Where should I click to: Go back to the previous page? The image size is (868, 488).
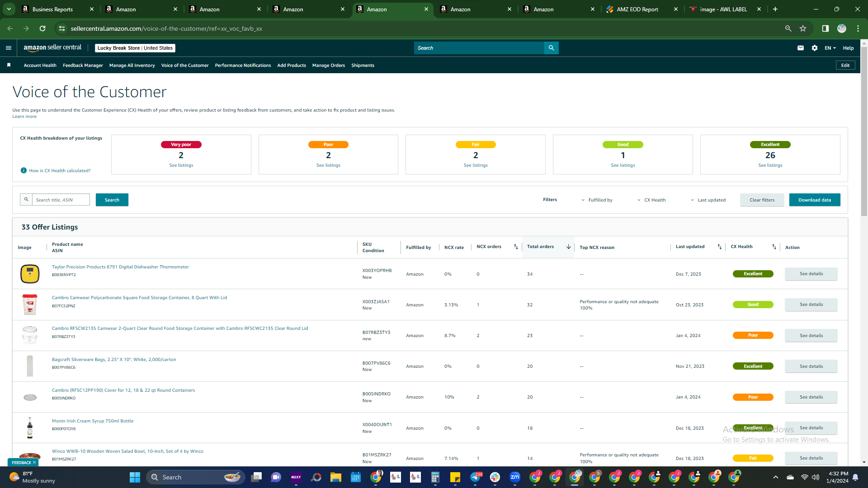10,28
